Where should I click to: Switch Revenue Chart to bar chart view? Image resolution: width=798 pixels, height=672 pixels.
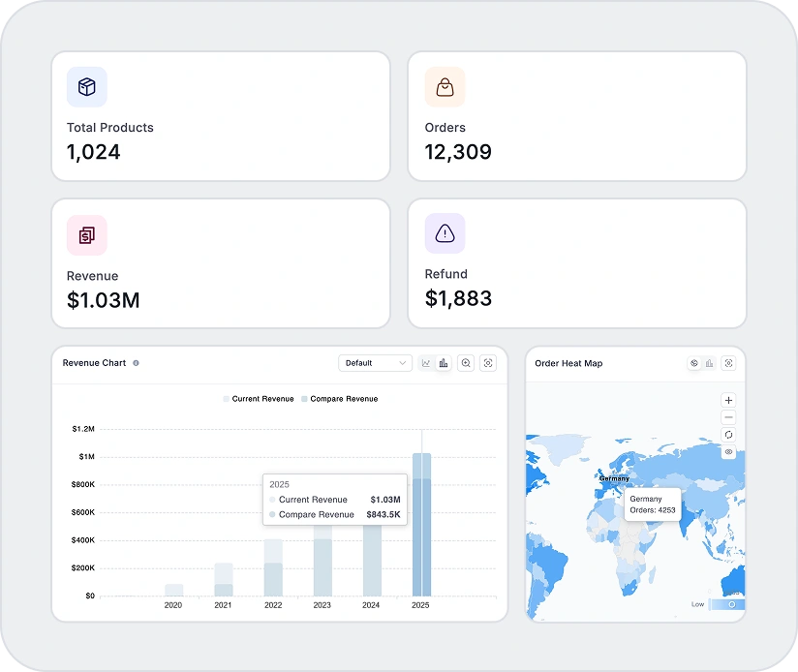point(444,363)
